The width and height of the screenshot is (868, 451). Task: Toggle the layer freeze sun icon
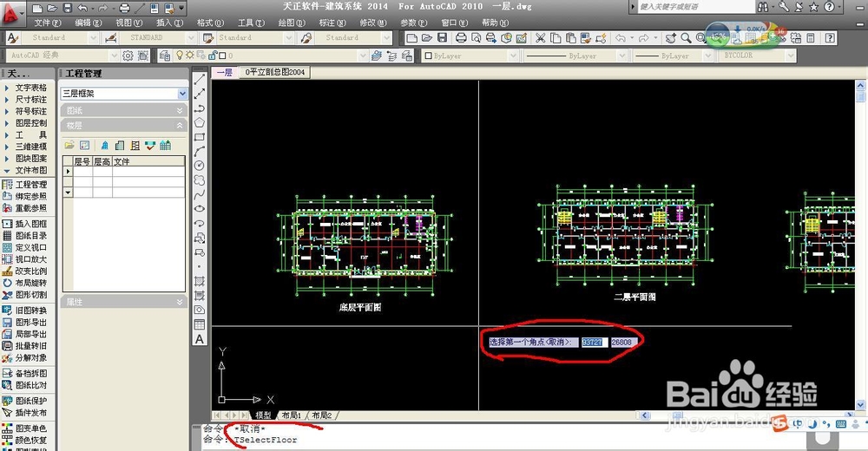(189, 56)
